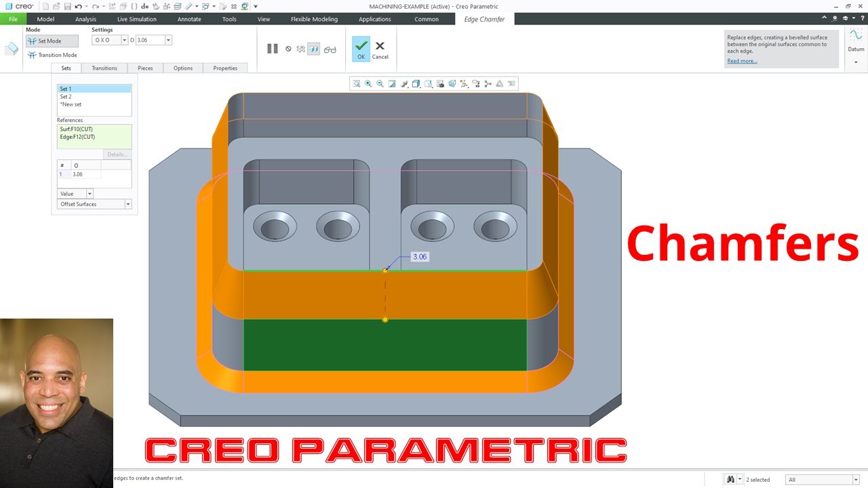Screen dimensions: 868x488
Task: Click the Datum curve icon
Action: [856, 35]
